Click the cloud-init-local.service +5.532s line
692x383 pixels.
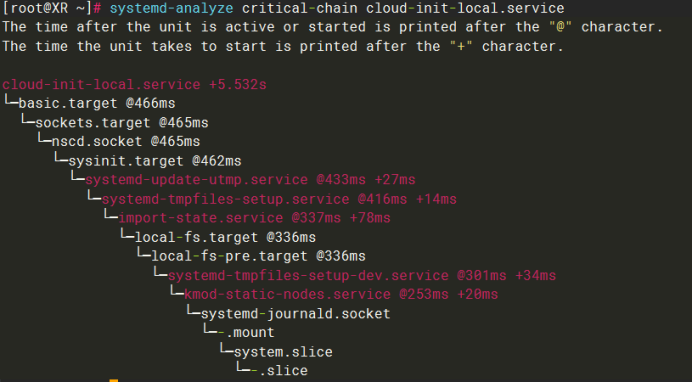pyautogui.click(x=135, y=84)
